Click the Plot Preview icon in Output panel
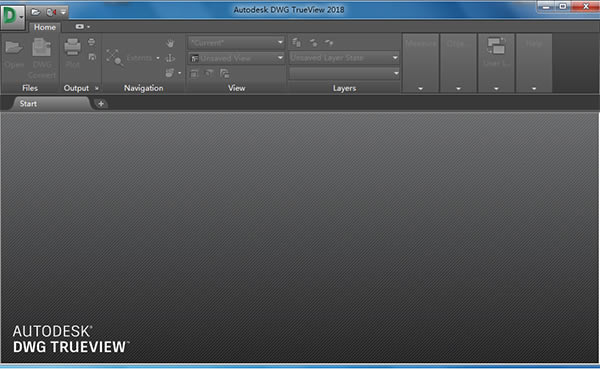The image size is (600, 369). pos(92,57)
